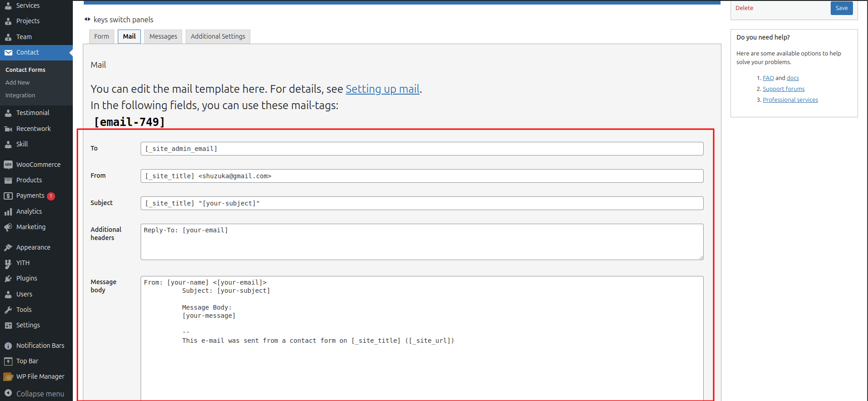
Task: Visit the Support forums link
Action: (x=784, y=89)
